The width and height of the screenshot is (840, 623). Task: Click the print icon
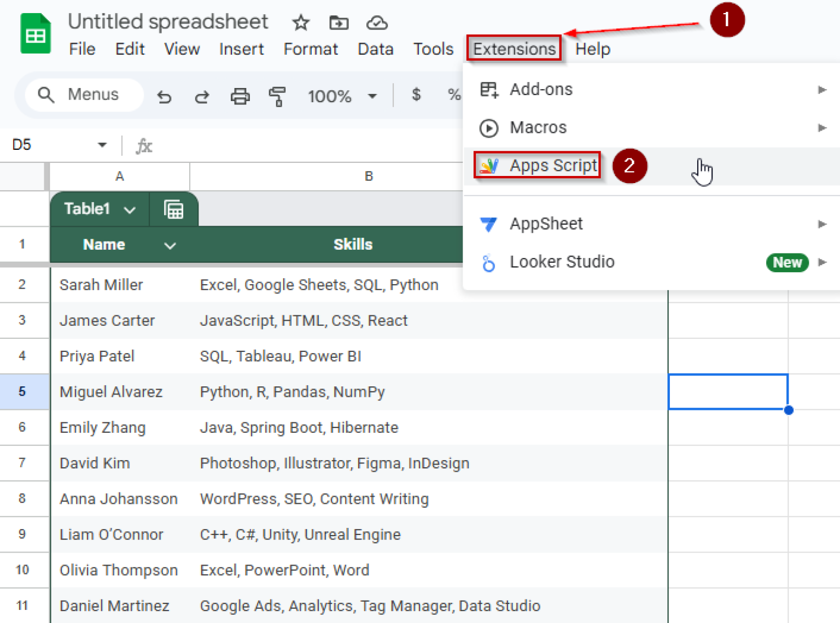(240, 97)
